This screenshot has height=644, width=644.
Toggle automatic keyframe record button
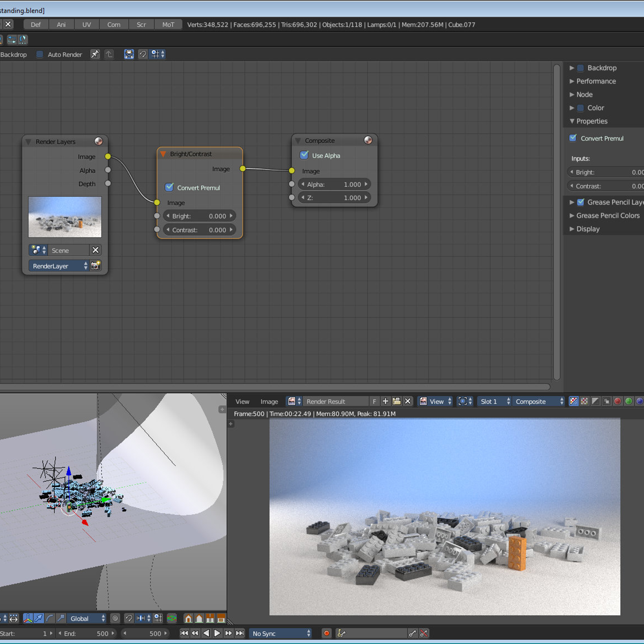click(x=326, y=633)
